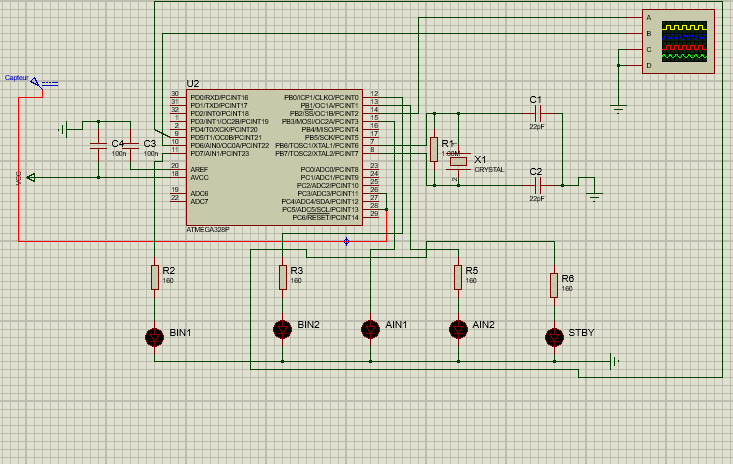The width and height of the screenshot is (733, 464).
Task: Select resistor R1 near the crystal
Action: click(x=433, y=149)
